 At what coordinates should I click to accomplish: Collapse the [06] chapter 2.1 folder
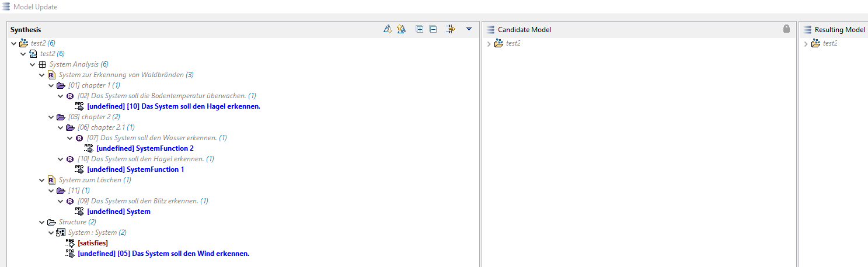pyautogui.click(x=61, y=127)
